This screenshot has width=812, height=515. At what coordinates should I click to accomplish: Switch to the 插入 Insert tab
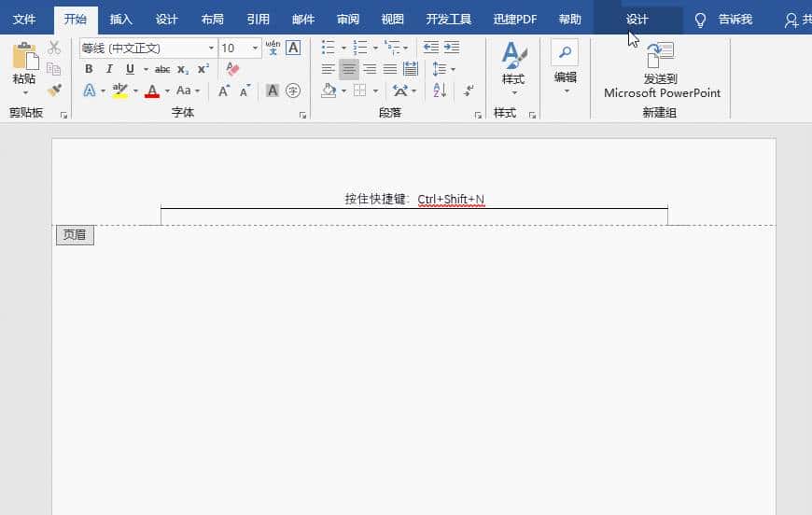coord(121,20)
